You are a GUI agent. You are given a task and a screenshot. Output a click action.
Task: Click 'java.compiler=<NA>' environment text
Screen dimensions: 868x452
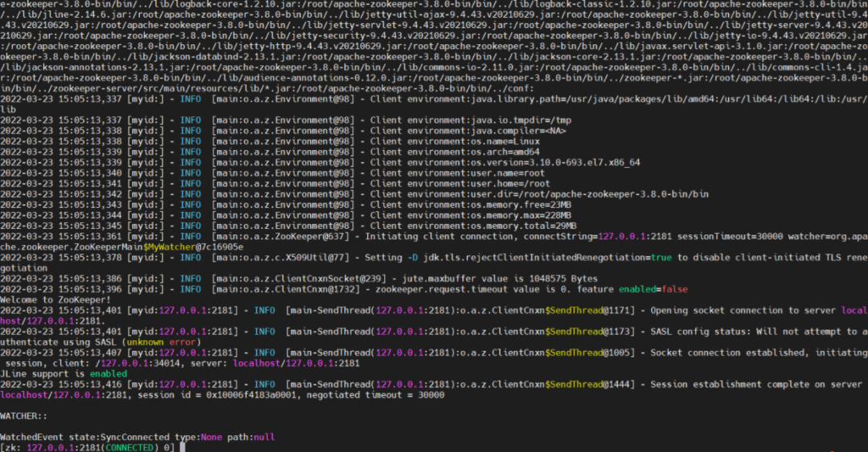518,131
